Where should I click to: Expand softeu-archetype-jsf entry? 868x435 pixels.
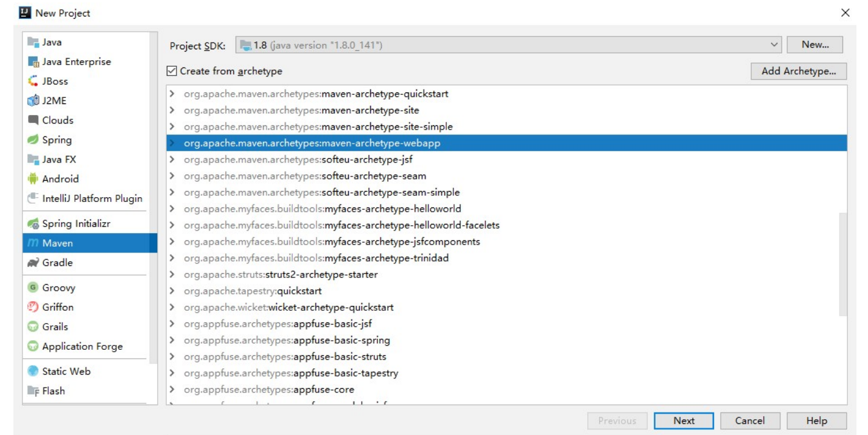(172, 159)
